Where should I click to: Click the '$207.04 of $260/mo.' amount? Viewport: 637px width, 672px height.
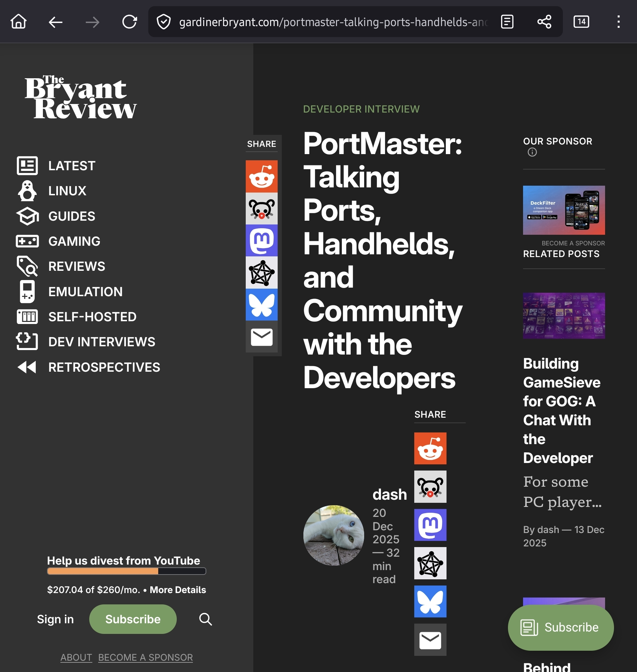[x=94, y=590]
